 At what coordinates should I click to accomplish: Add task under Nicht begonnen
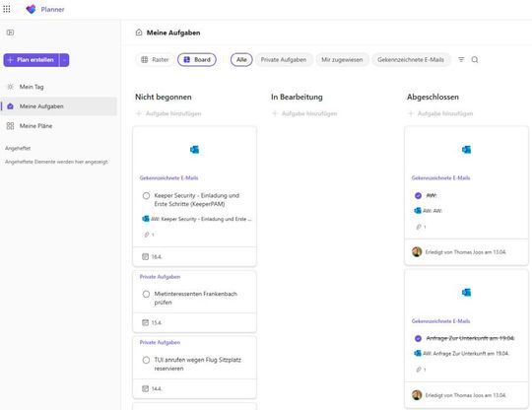pyautogui.click(x=168, y=113)
